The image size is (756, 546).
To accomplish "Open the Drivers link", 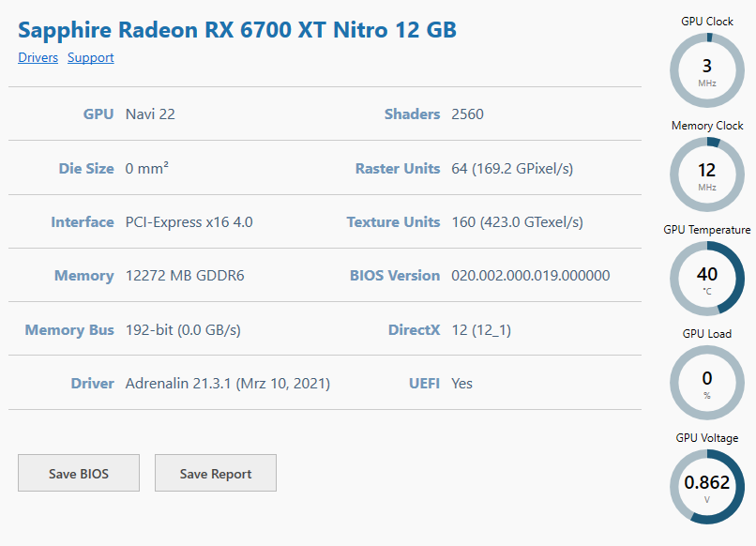I will [38, 57].
